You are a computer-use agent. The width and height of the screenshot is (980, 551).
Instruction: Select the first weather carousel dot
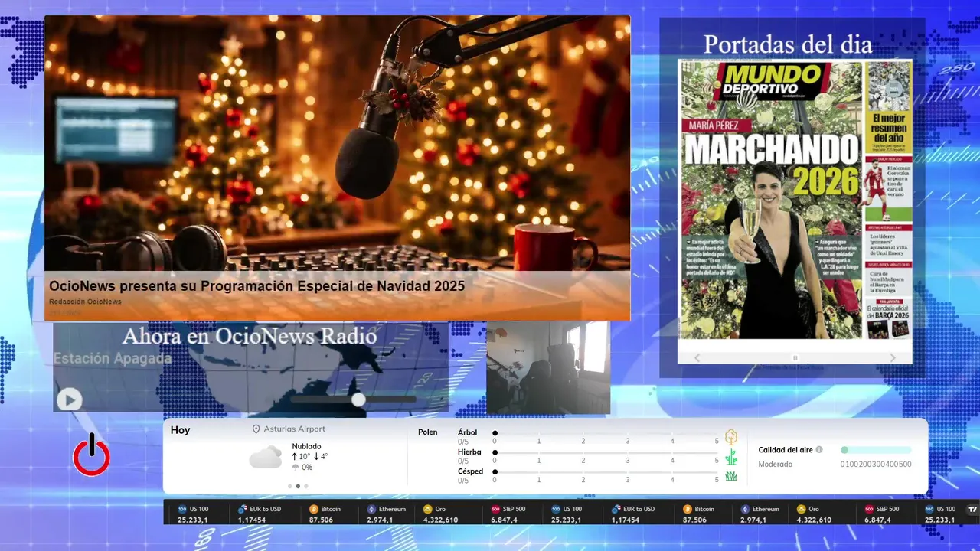[289, 486]
